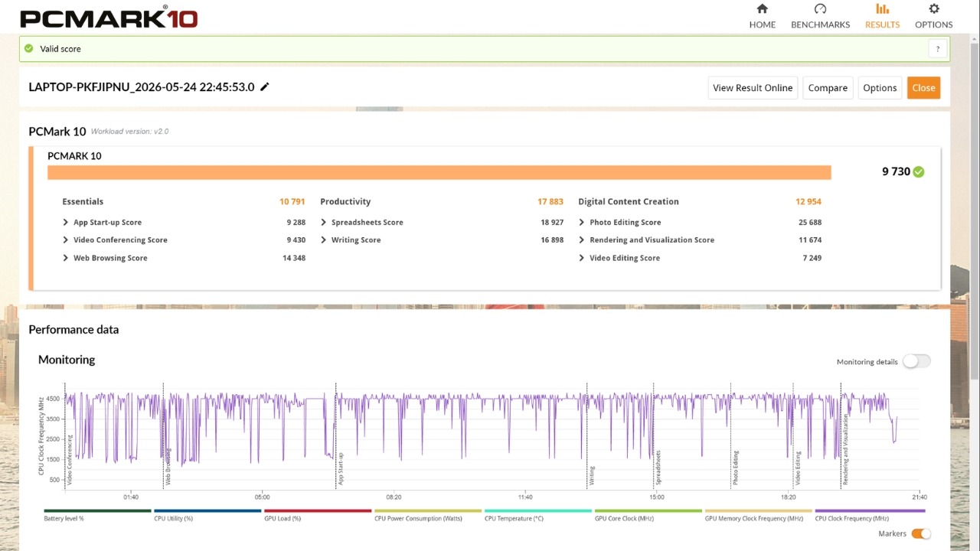Image resolution: width=980 pixels, height=551 pixels.
Task: Click the Digital Content Creation score 12 954
Action: click(808, 201)
